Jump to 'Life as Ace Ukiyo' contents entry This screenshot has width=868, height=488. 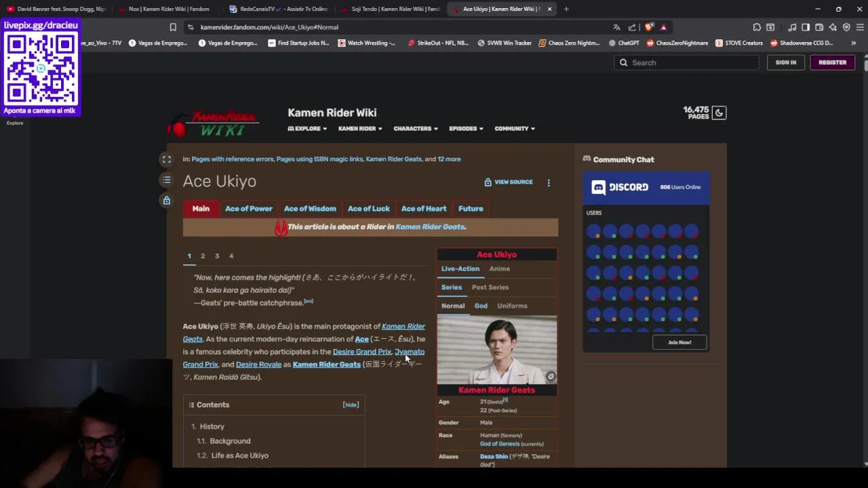[239, 455]
